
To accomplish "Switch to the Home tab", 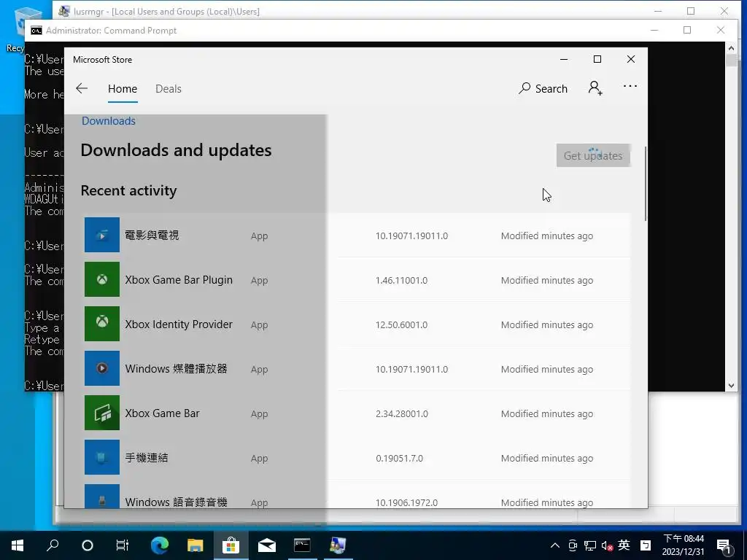I will point(123,89).
